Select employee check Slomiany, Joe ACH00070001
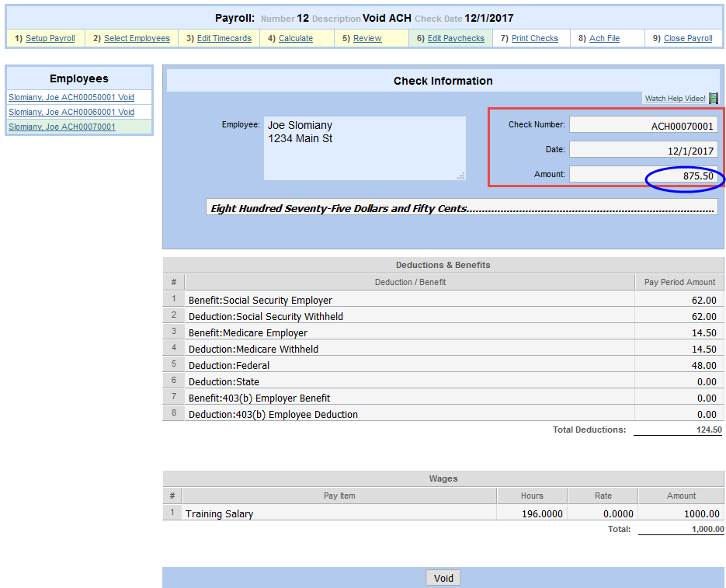Image resolution: width=726 pixels, height=588 pixels. pos(62,127)
